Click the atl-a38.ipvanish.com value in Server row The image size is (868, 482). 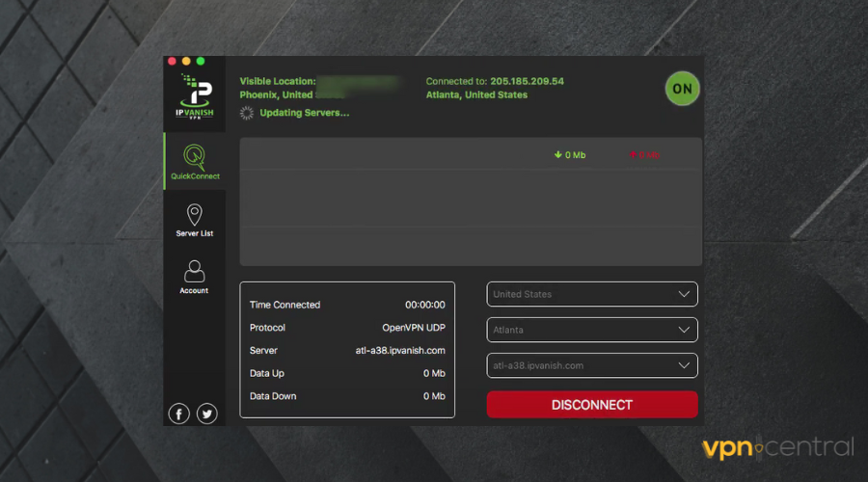(x=400, y=350)
